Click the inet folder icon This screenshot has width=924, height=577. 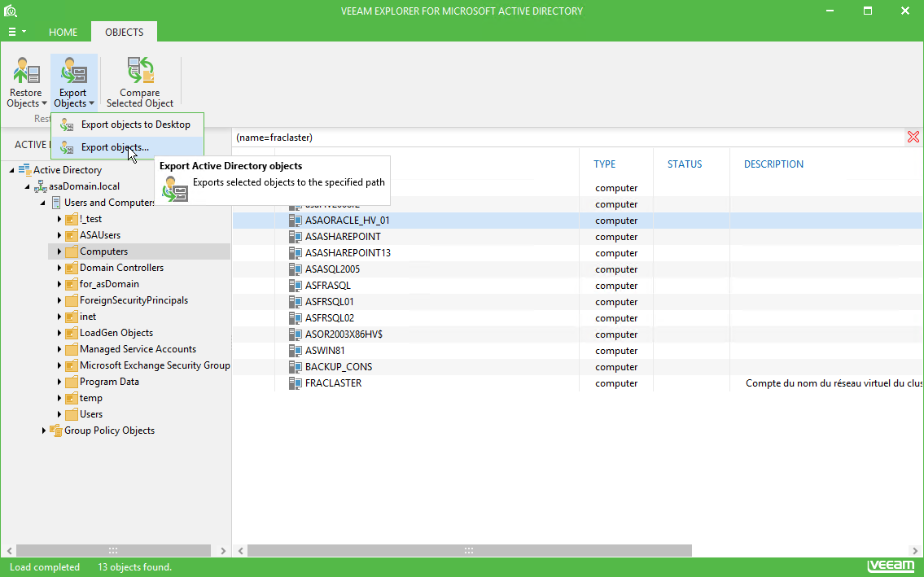(x=72, y=317)
